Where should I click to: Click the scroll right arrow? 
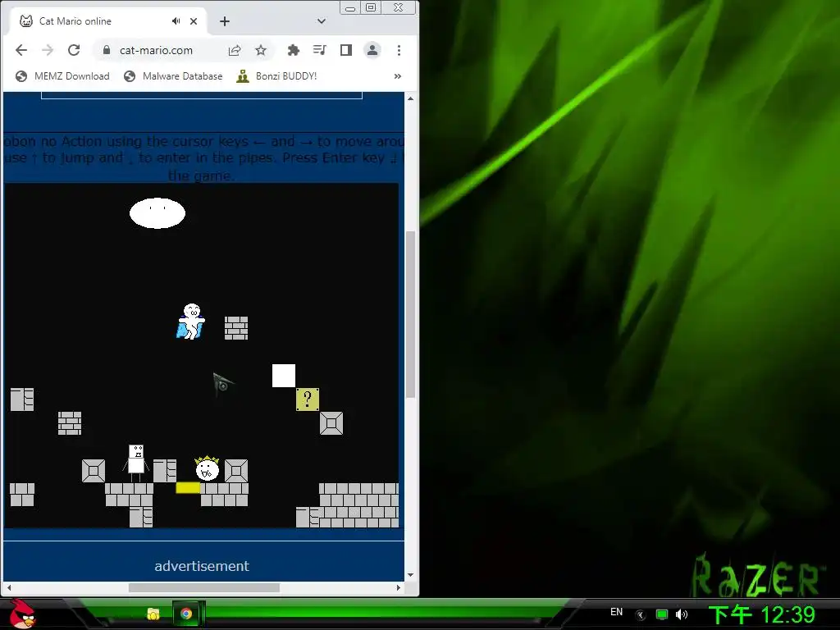[x=398, y=587]
